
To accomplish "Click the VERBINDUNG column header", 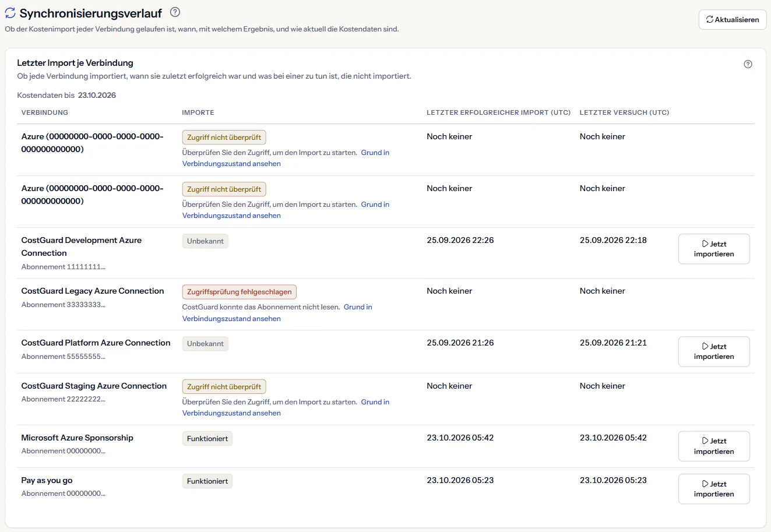I will [x=45, y=112].
